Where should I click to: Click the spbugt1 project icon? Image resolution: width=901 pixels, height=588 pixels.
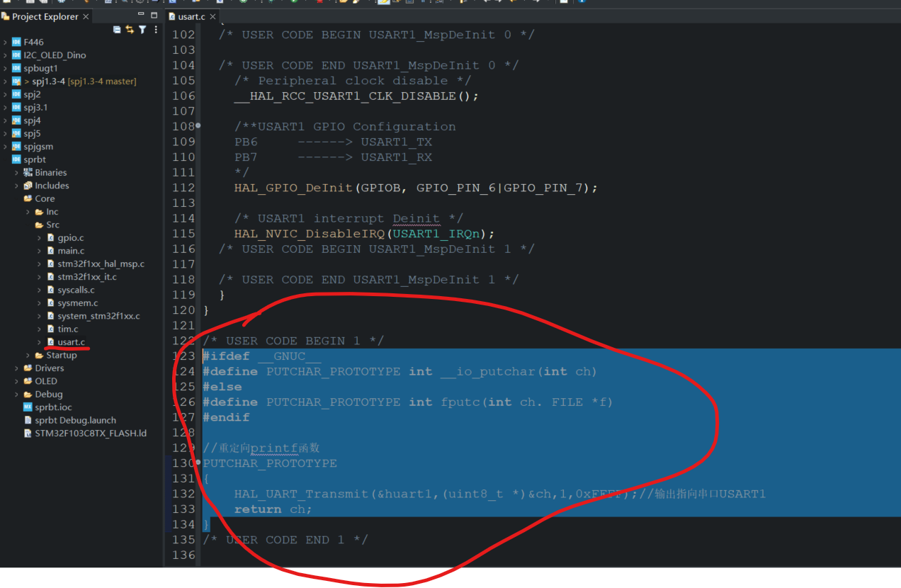coord(16,68)
